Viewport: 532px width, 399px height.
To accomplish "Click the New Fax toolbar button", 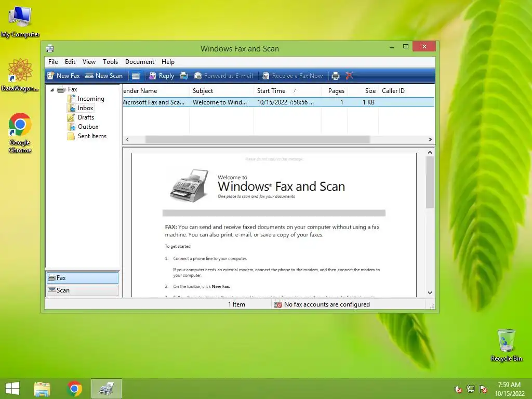I will tap(63, 76).
